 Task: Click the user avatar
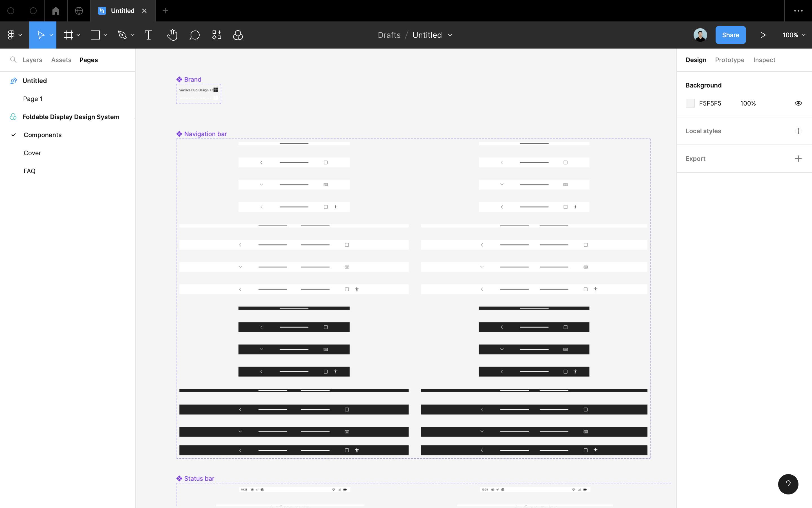pyautogui.click(x=700, y=35)
